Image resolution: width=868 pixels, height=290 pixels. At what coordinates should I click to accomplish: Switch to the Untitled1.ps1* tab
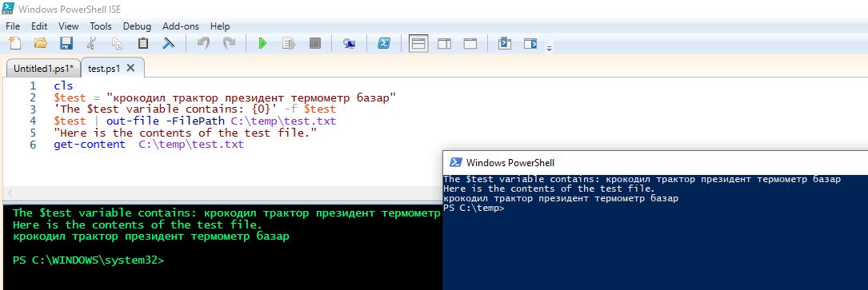pyautogui.click(x=43, y=69)
